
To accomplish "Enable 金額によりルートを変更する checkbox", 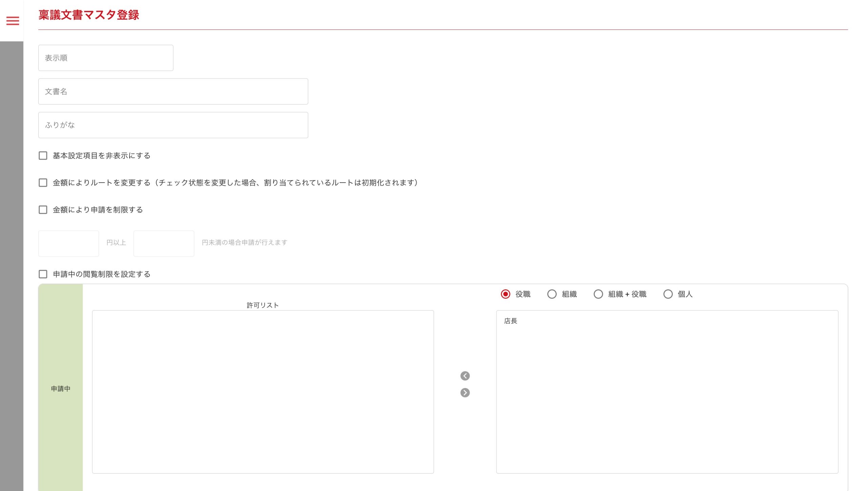I will coord(43,183).
